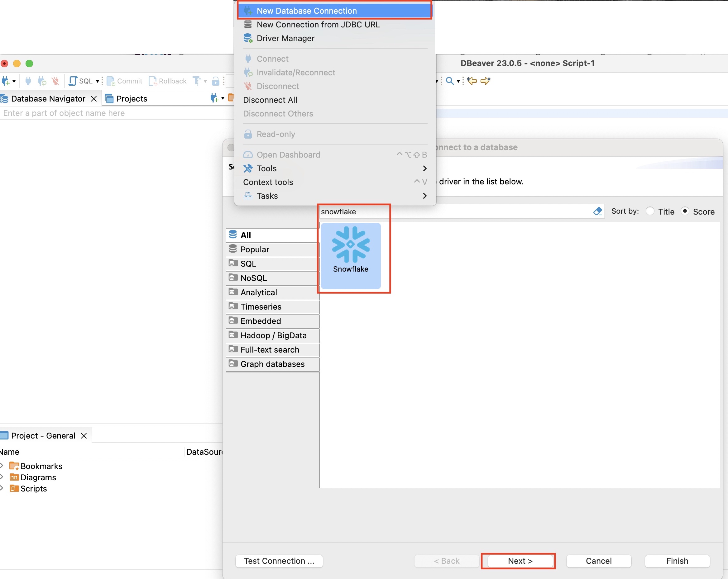Sort drivers by Score

point(685,211)
